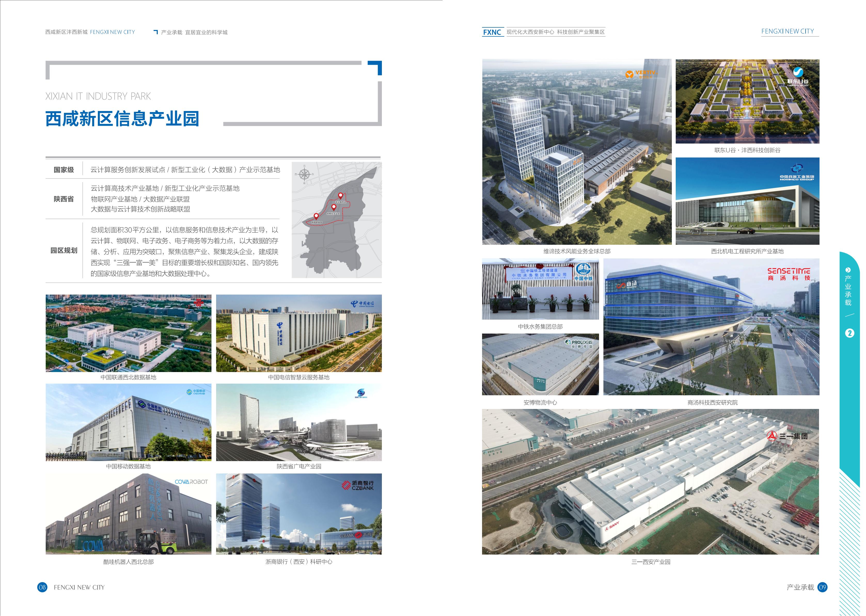Click the top red location pin on map
This screenshot has height=616, width=866.
coord(341,196)
